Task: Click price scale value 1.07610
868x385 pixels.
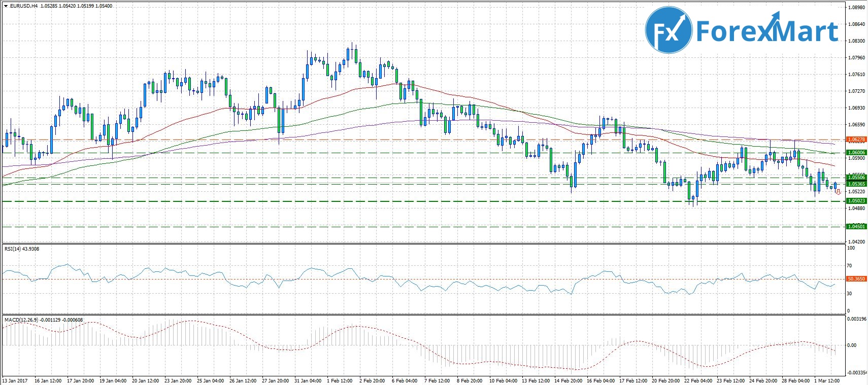Action: pyautogui.click(x=856, y=75)
